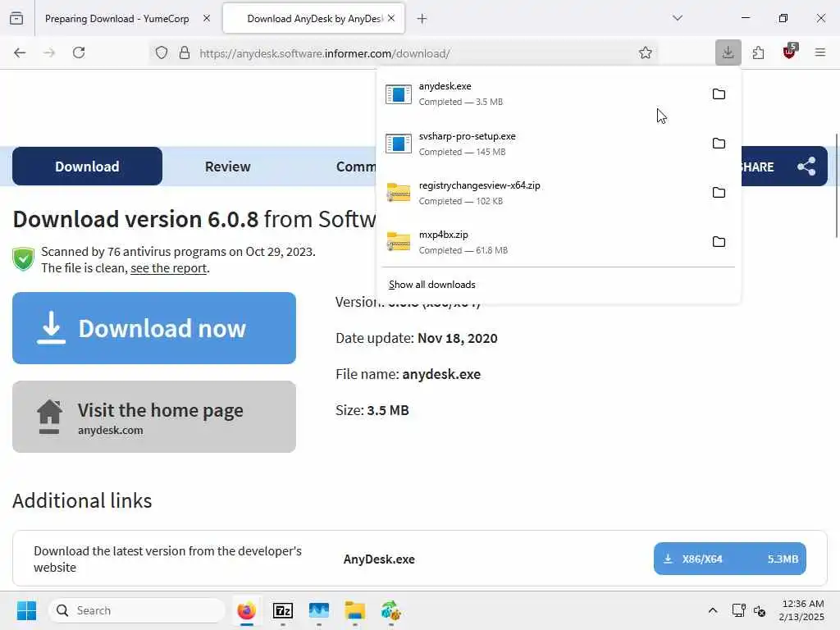Image resolution: width=840 pixels, height=630 pixels.
Task: View site security padlock info
Action: coord(185,52)
